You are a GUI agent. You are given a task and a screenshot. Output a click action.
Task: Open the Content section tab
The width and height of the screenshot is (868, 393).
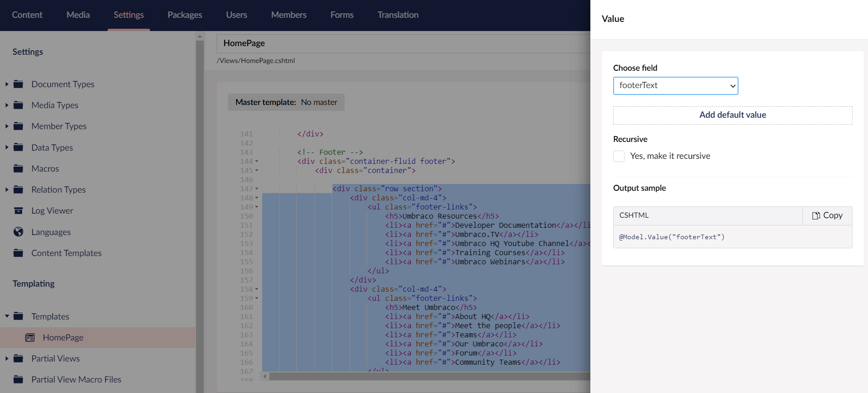(x=27, y=15)
